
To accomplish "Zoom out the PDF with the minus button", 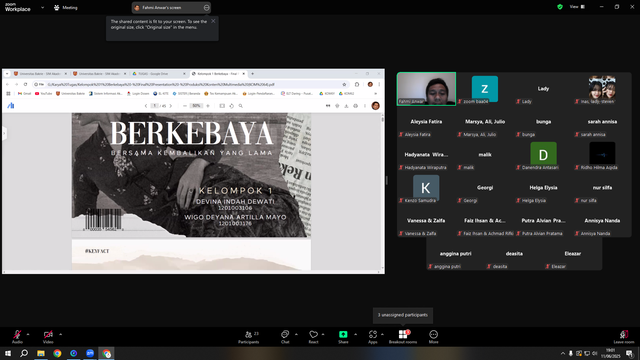I will pyautogui.click(x=185, y=106).
